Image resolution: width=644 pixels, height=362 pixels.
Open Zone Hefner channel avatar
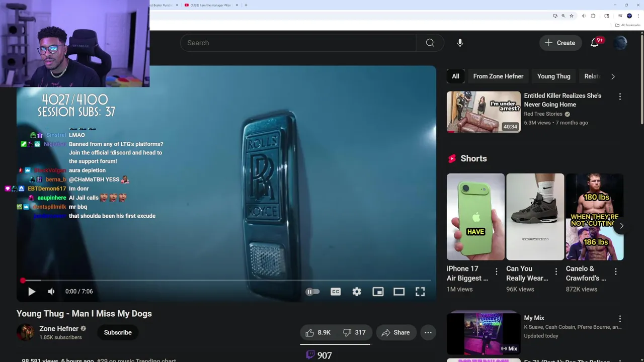[26, 332]
